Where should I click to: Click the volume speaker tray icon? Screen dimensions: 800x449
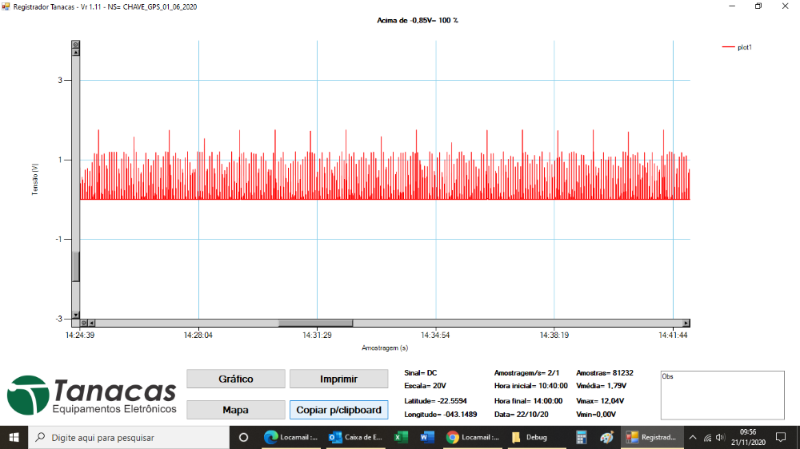[x=719, y=438]
